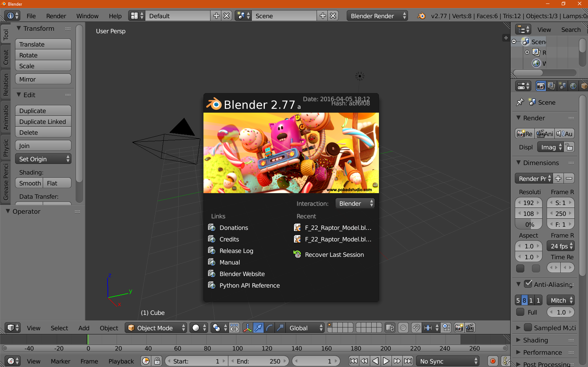
Task: Open the File menu
Action: pos(31,16)
